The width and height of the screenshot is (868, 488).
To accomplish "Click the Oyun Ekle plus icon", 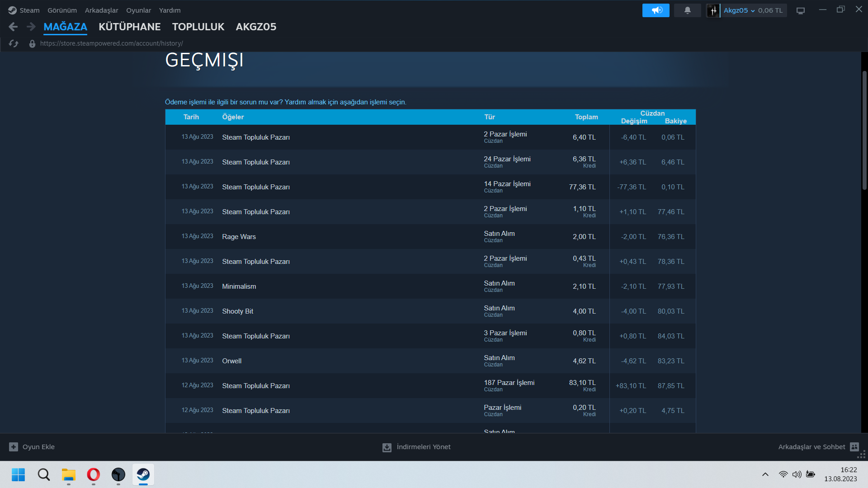I will (x=14, y=447).
